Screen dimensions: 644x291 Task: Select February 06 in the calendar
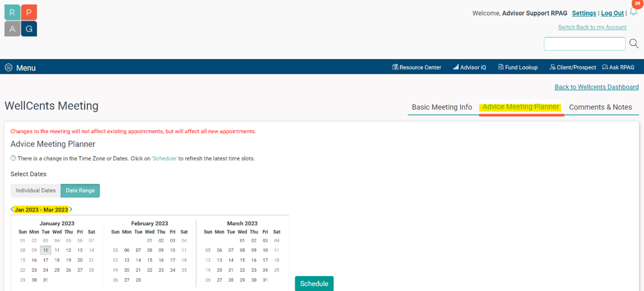click(x=127, y=250)
